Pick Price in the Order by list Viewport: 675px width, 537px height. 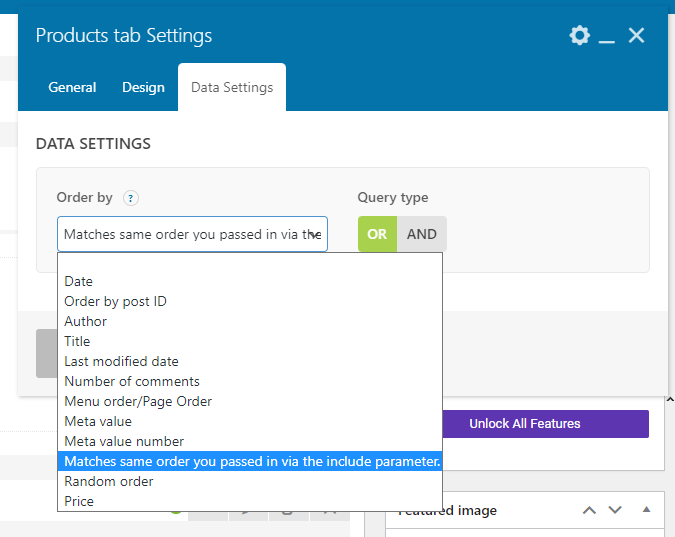[79, 501]
